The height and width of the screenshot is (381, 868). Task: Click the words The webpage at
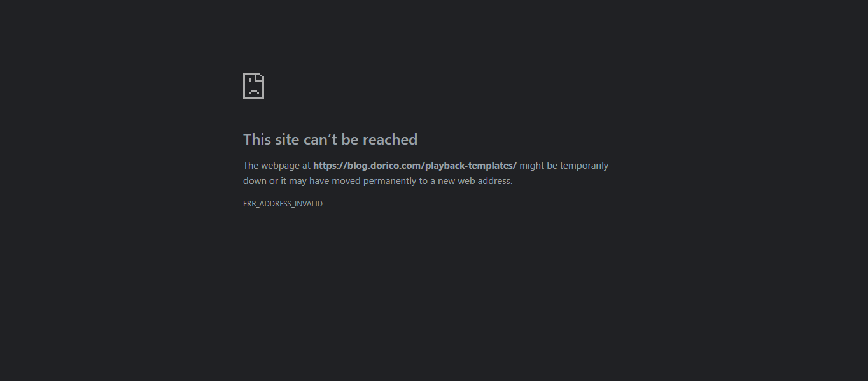point(277,166)
